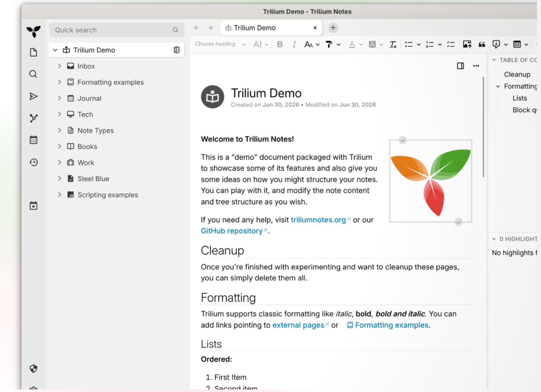Open the calendar icon in the launcher
The image size is (541, 392).
(x=33, y=140)
